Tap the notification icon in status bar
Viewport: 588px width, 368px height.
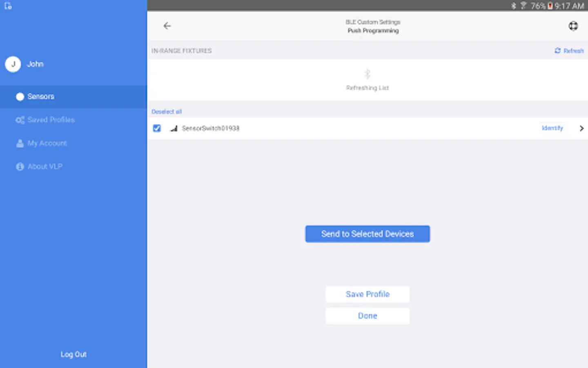[8, 6]
